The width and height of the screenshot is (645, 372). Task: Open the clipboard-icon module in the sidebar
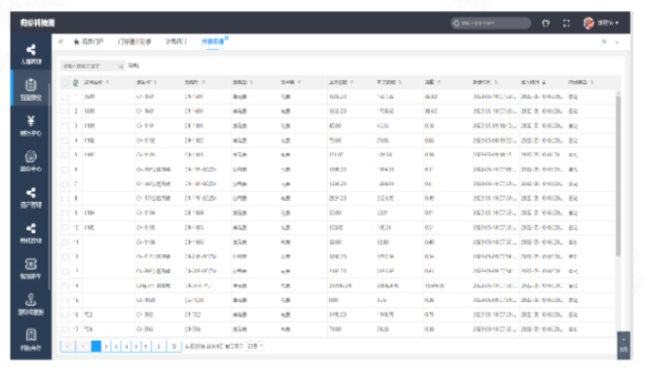point(31,89)
